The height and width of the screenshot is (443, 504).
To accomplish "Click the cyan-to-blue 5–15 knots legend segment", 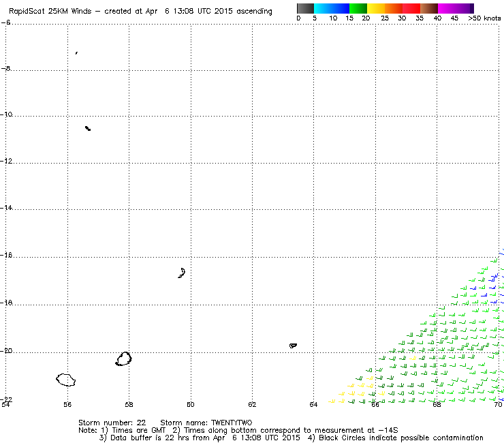I will pos(332,8).
